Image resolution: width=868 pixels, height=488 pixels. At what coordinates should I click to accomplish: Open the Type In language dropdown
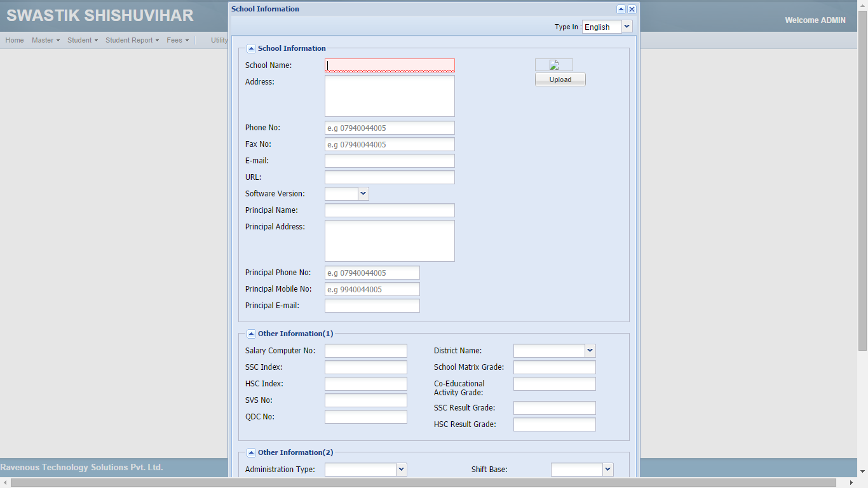pyautogui.click(x=627, y=26)
